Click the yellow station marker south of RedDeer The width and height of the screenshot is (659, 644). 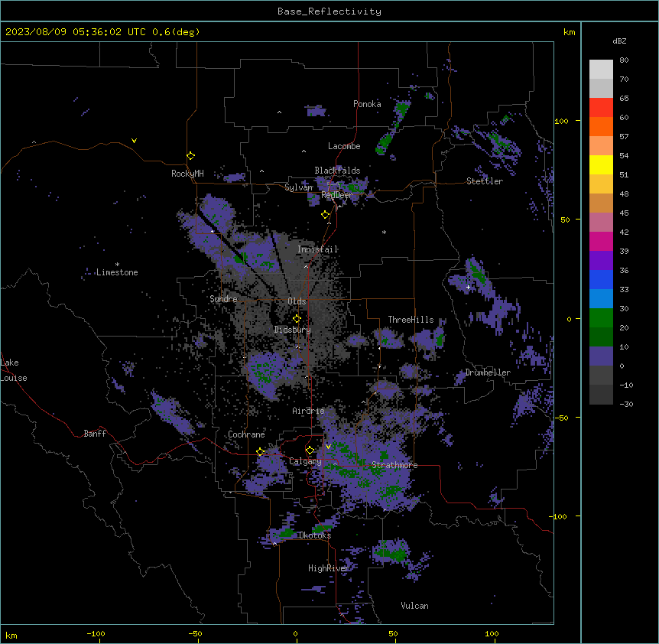326,215
